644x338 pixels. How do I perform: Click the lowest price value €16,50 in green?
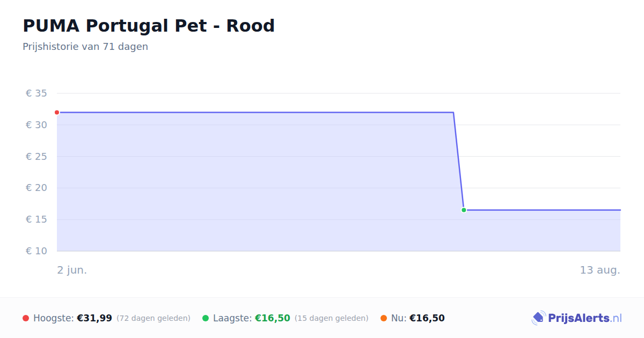[x=273, y=318]
